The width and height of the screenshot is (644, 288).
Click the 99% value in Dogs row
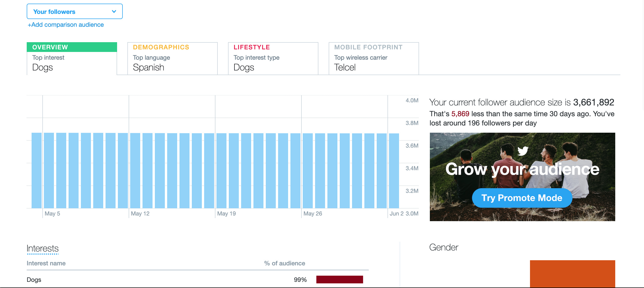[300, 280]
